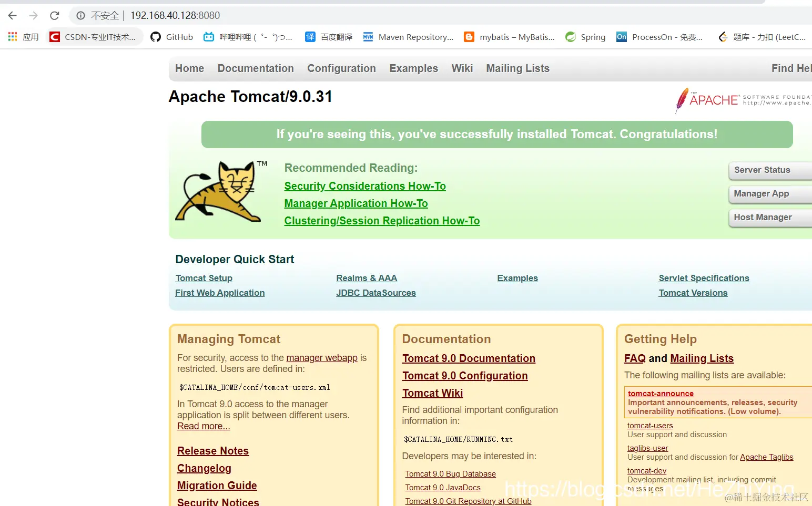Reload the page with the refresh icon
Screen dimensions: 812x506
(x=55, y=16)
